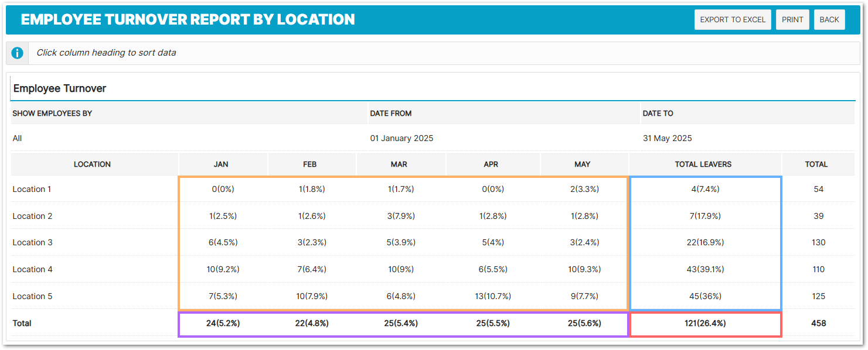Click the Employee Turnover section heading
Image resolution: width=868 pixels, height=350 pixels.
click(x=60, y=88)
